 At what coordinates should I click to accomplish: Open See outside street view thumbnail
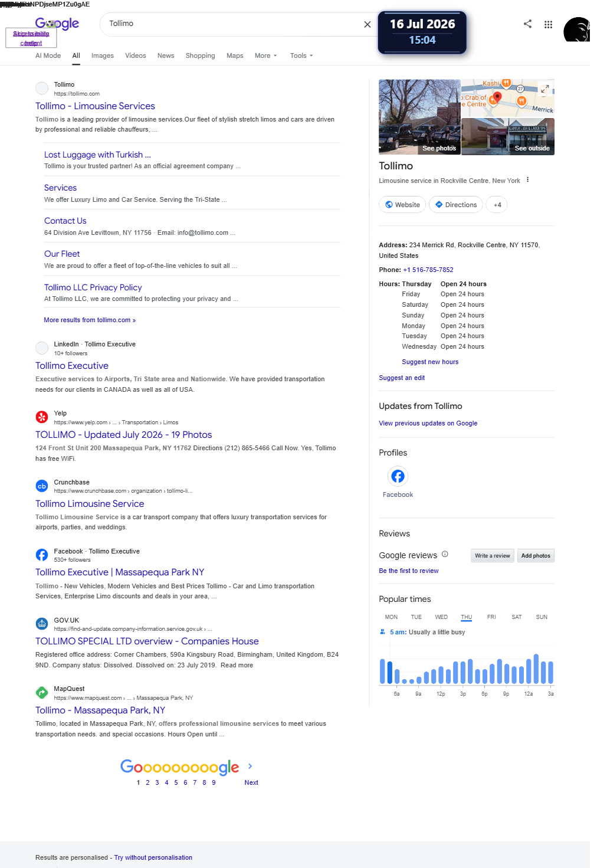tap(508, 136)
